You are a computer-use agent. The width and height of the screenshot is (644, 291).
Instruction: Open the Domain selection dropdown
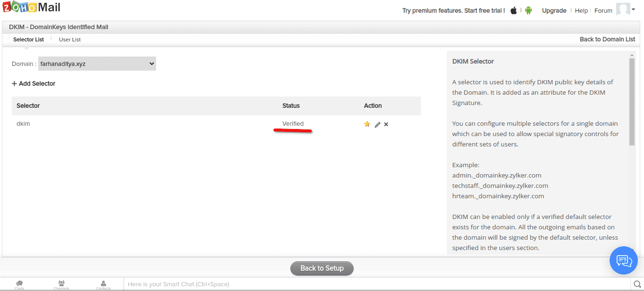[x=97, y=63]
